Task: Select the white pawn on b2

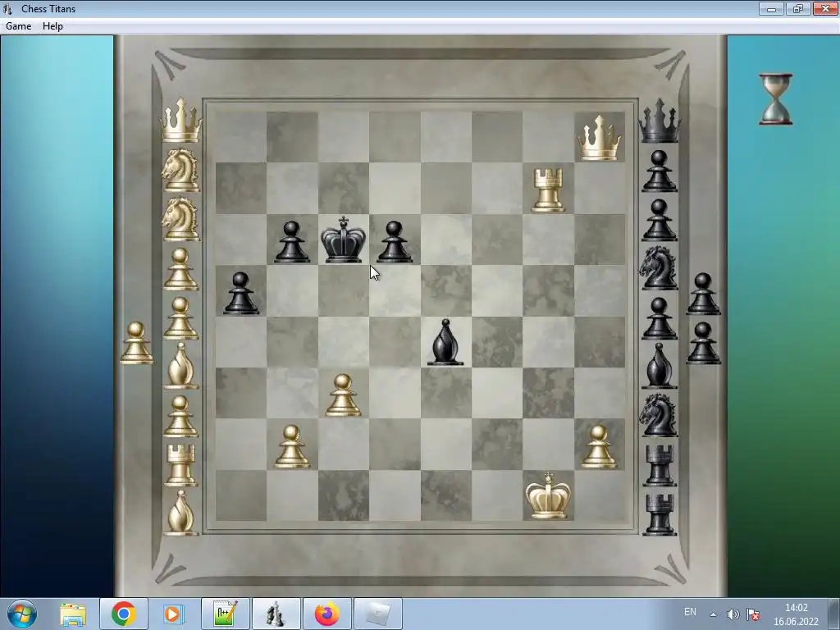Action: coord(292,447)
